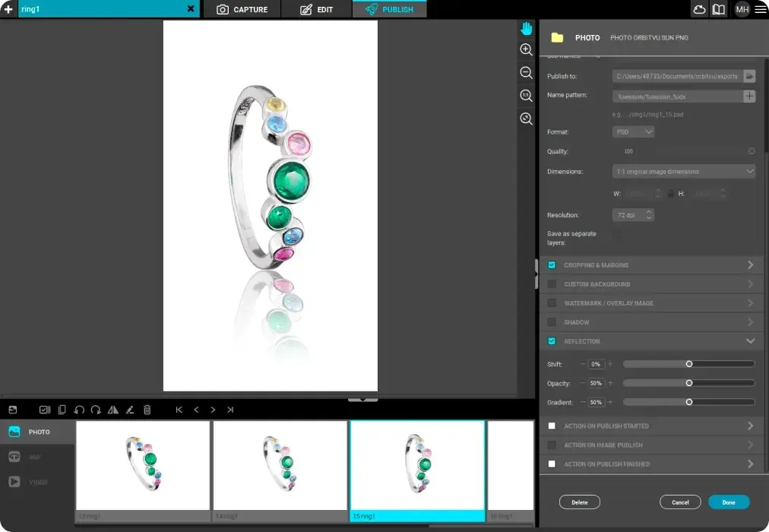Select the hand pan tool
Image resolution: width=769 pixels, height=532 pixels.
pos(526,28)
